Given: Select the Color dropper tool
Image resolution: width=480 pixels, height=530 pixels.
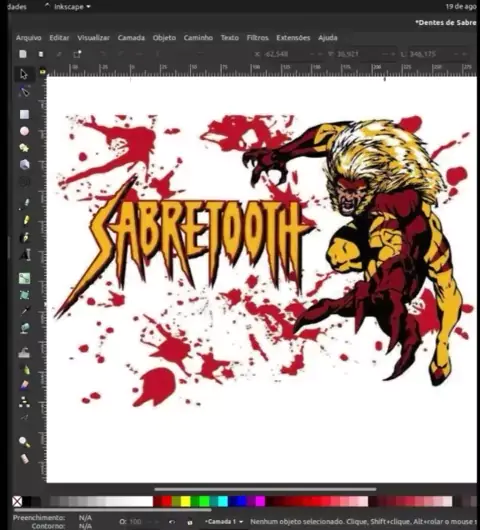Looking at the screenshot, I should tap(25, 311).
